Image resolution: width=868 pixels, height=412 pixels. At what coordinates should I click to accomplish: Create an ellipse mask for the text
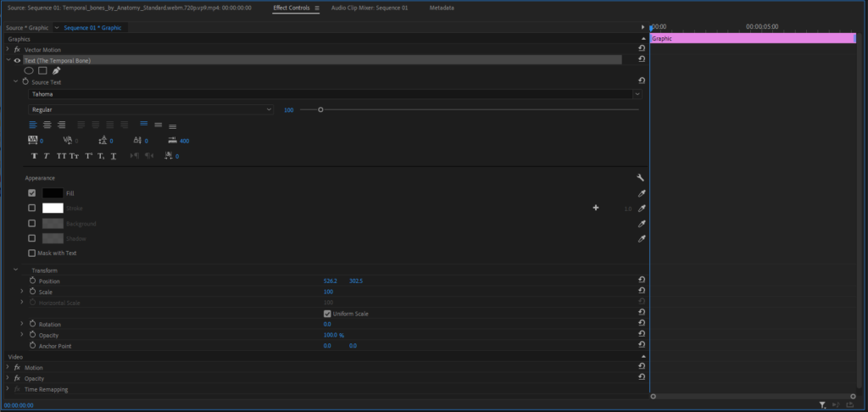[29, 71]
